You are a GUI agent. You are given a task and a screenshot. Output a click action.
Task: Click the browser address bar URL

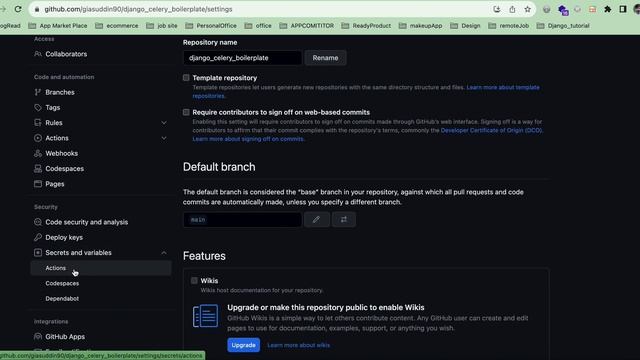[138, 9]
